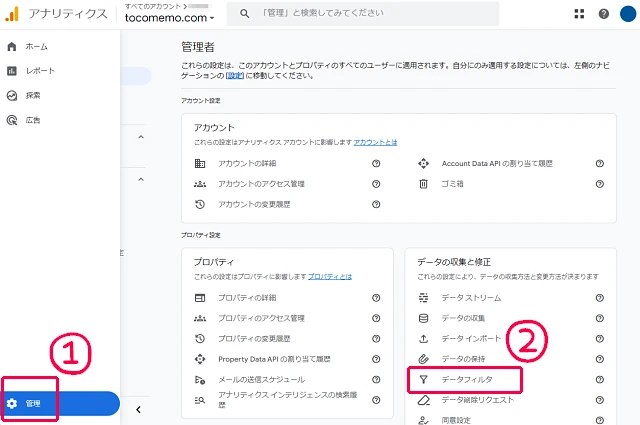This screenshot has width=640, height=425.
Task: Open データストリーム
Action: 471,298
